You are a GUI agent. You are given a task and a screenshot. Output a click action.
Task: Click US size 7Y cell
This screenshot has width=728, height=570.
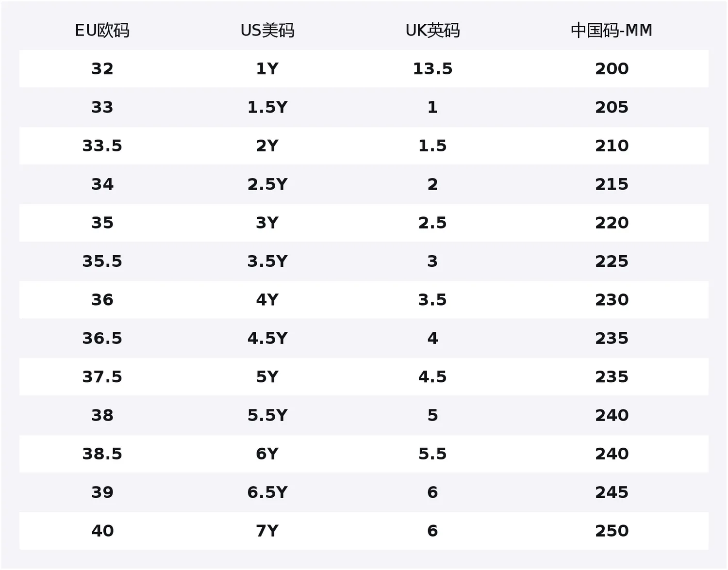point(267,531)
